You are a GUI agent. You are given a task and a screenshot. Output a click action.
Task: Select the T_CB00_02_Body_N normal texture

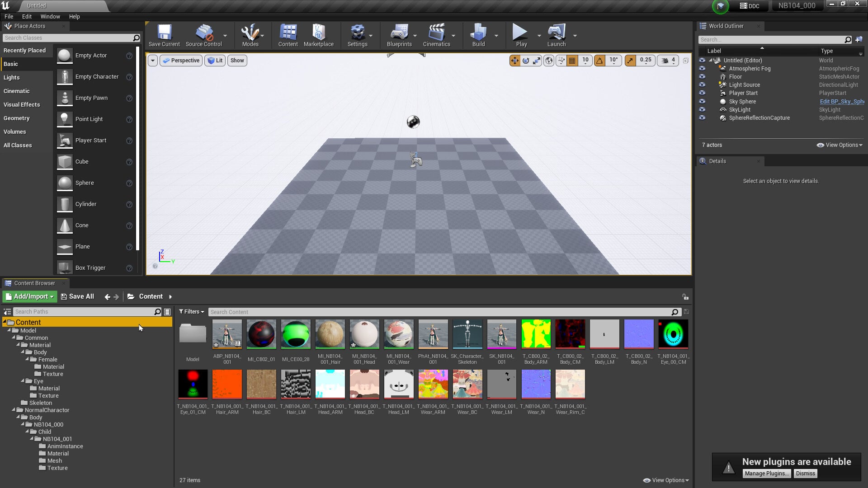(639, 334)
